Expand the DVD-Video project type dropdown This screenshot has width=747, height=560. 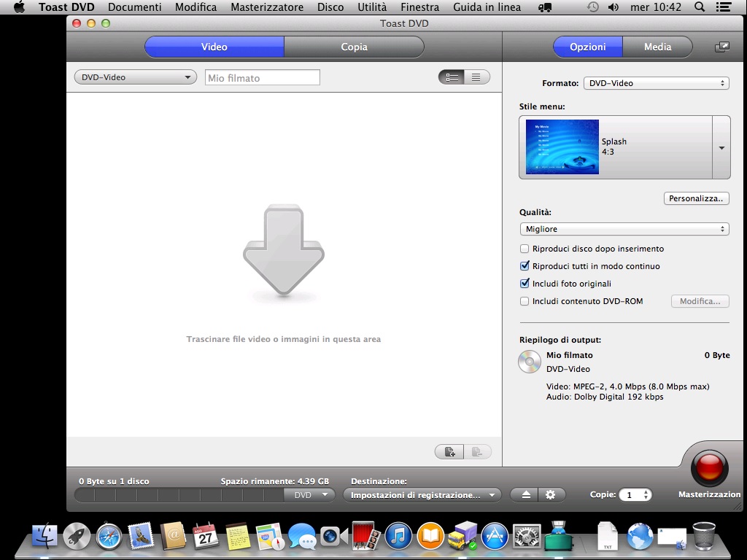coord(136,77)
